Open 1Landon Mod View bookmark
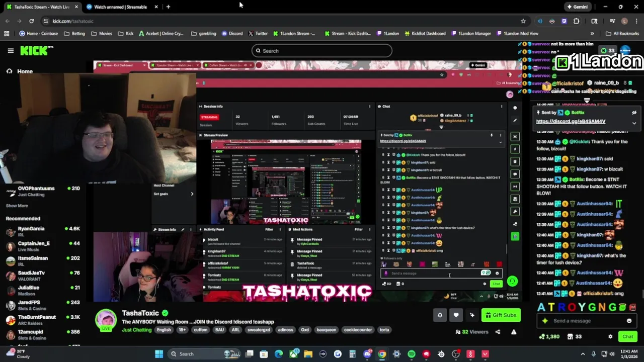This screenshot has width=644, height=362. click(x=517, y=34)
